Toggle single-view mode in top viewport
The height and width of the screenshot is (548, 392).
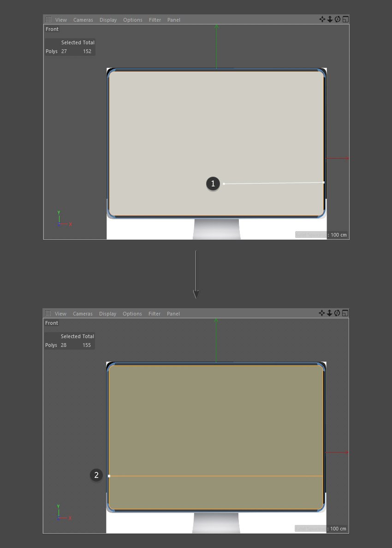[344, 19]
